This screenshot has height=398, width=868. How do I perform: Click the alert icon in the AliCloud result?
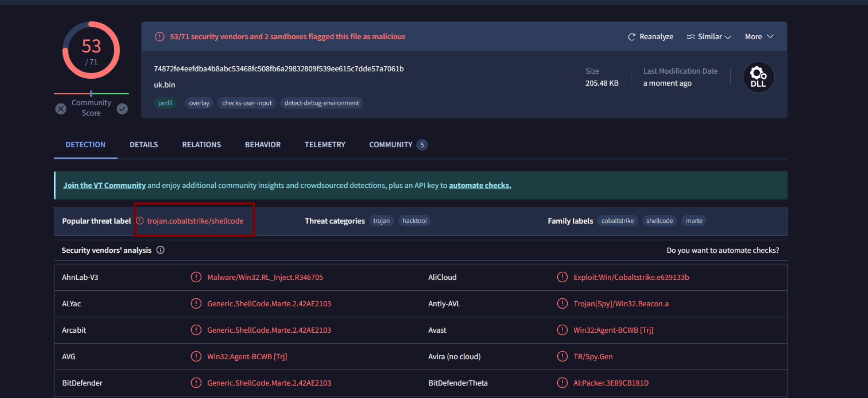point(562,277)
